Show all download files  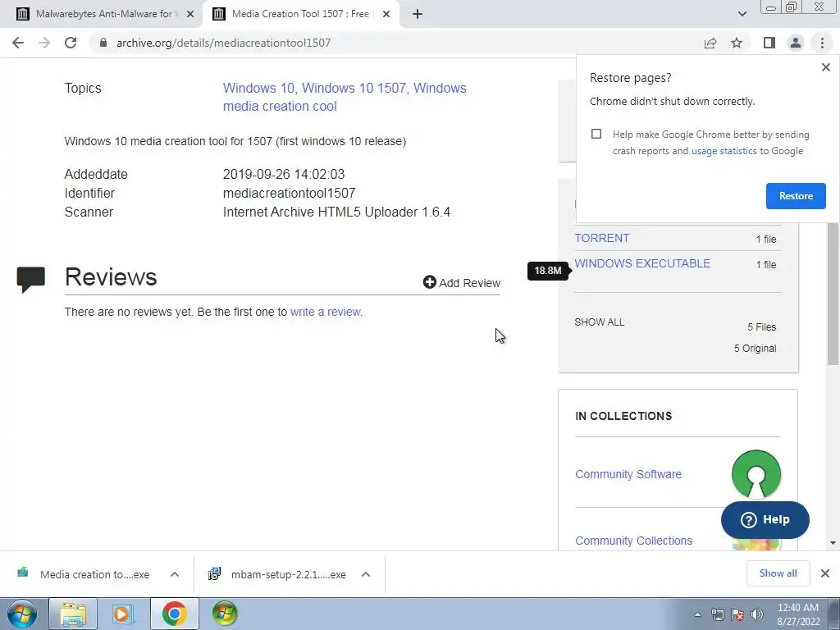[600, 322]
